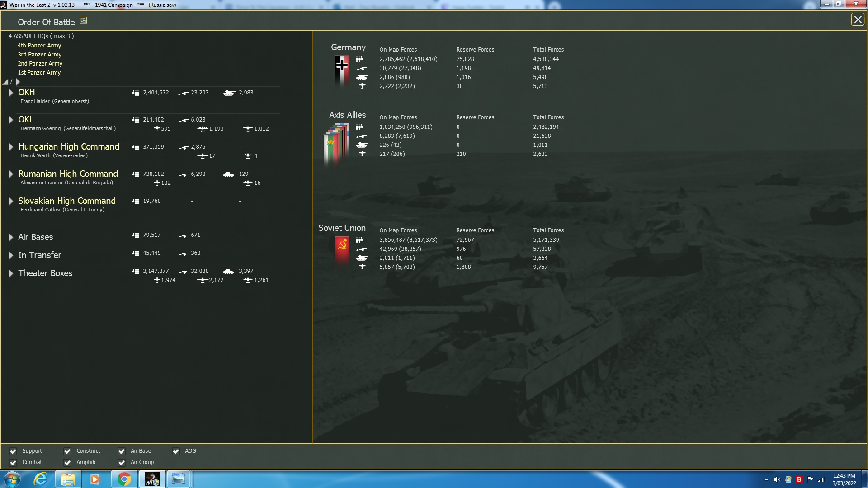
Task: Click Axis Allies men icon
Action: (359, 127)
